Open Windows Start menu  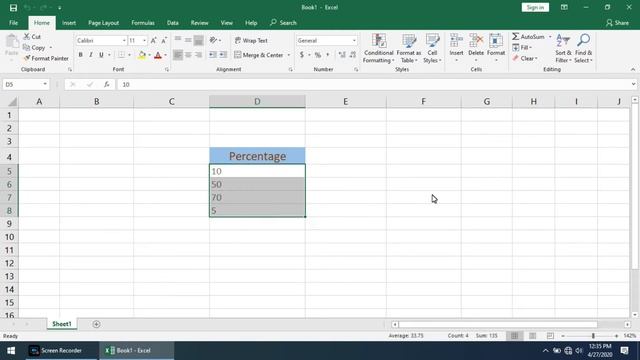click(11, 351)
